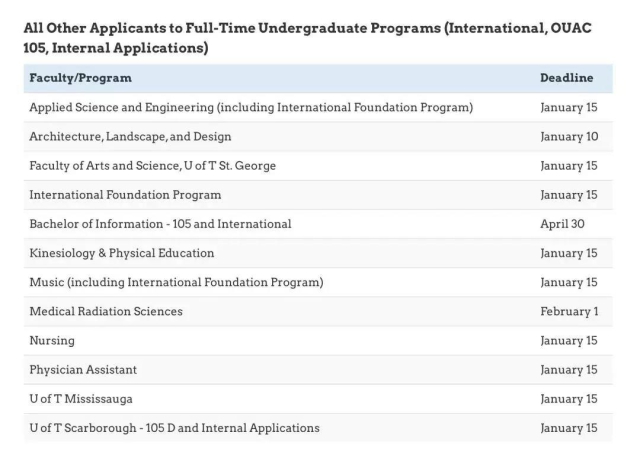Click the 'Physician Assistant' program name

[x=83, y=370]
